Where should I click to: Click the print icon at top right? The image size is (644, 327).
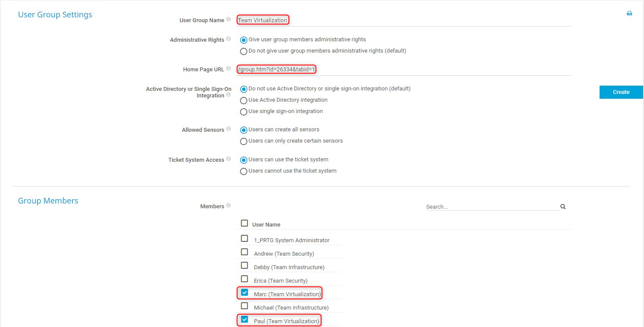629,13
